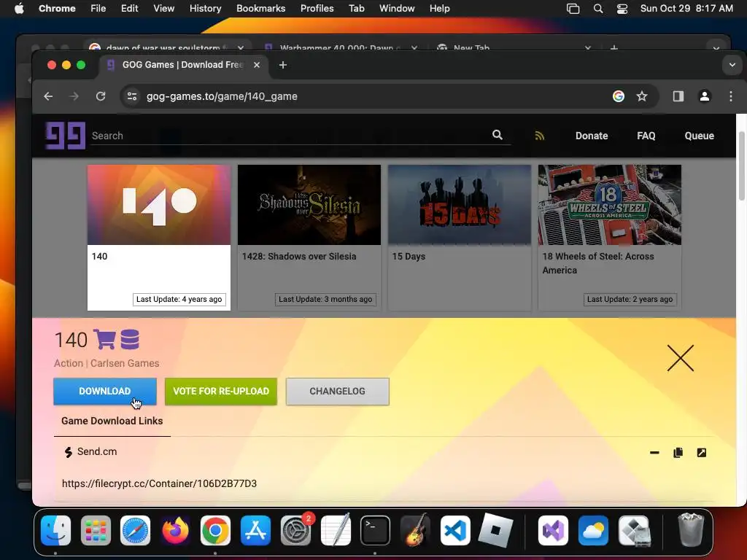Screen dimensions: 747x560
Task: Open Firefox from the dock
Action: coord(175,530)
